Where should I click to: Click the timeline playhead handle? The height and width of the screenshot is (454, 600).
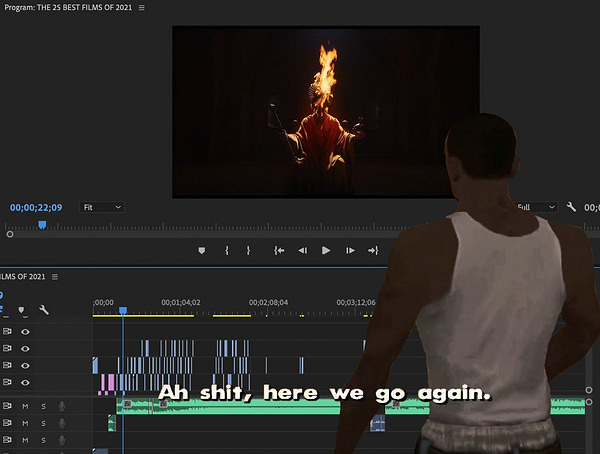coord(123,310)
